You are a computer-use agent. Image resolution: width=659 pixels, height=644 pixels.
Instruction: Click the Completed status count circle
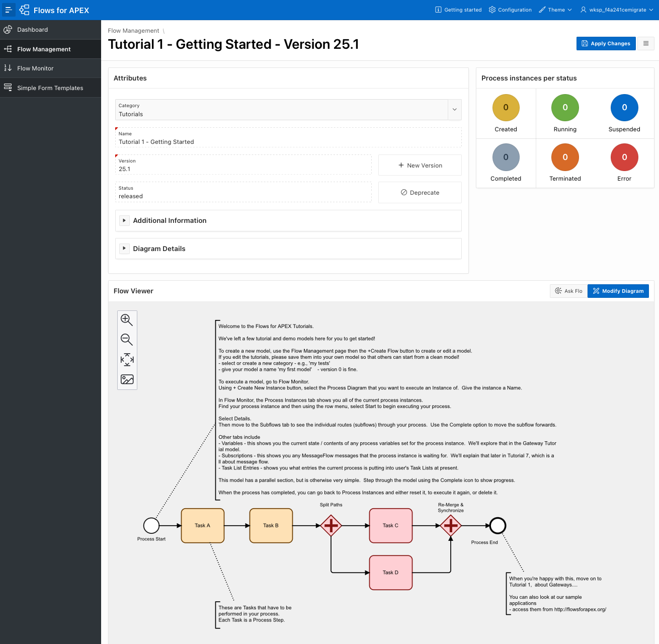(506, 157)
